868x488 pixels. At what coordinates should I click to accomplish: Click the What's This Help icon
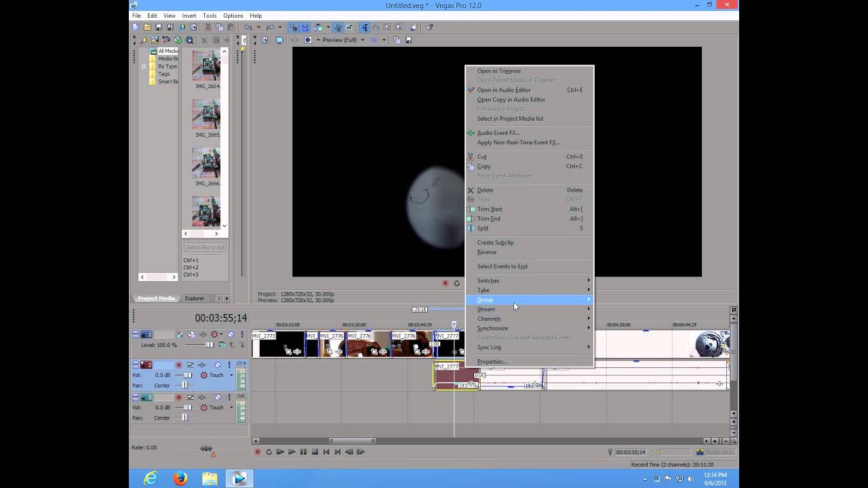tap(429, 27)
